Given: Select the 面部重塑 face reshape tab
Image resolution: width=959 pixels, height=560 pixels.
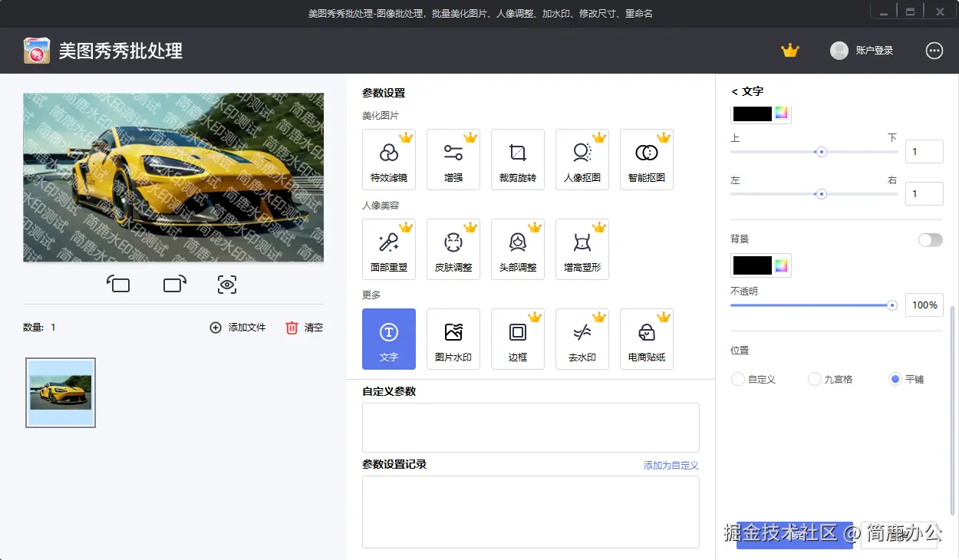Looking at the screenshot, I should point(389,249).
